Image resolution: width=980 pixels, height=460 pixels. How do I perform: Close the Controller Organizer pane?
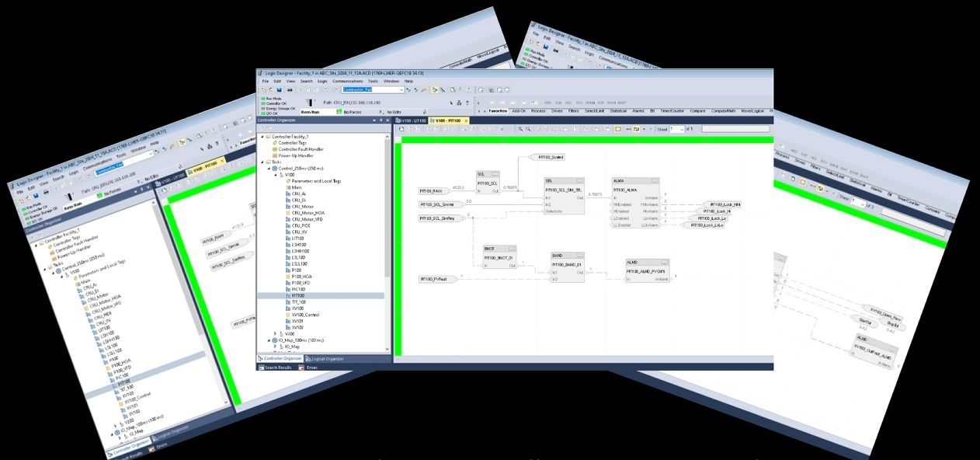tap(387, 120)
